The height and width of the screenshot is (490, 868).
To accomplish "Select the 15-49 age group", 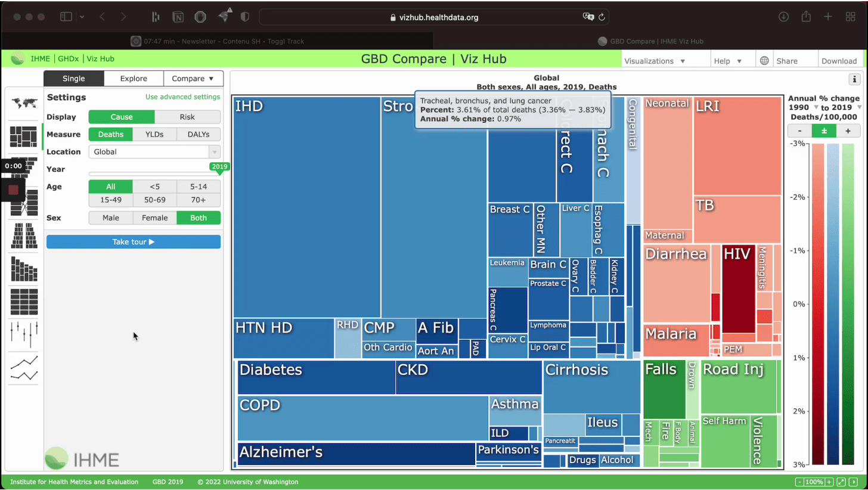I will pyautogui.click(x=111, y=200).
